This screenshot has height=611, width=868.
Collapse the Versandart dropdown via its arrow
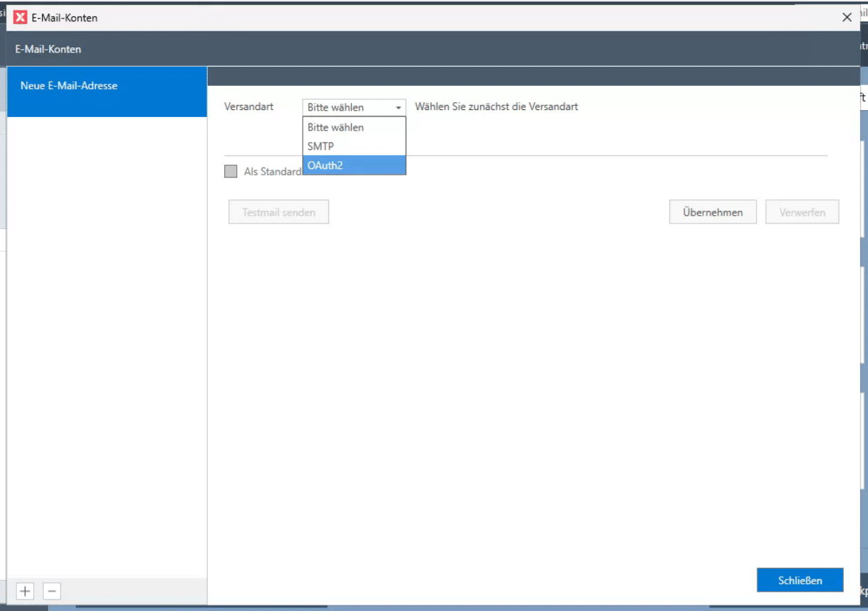pos(399,108)
